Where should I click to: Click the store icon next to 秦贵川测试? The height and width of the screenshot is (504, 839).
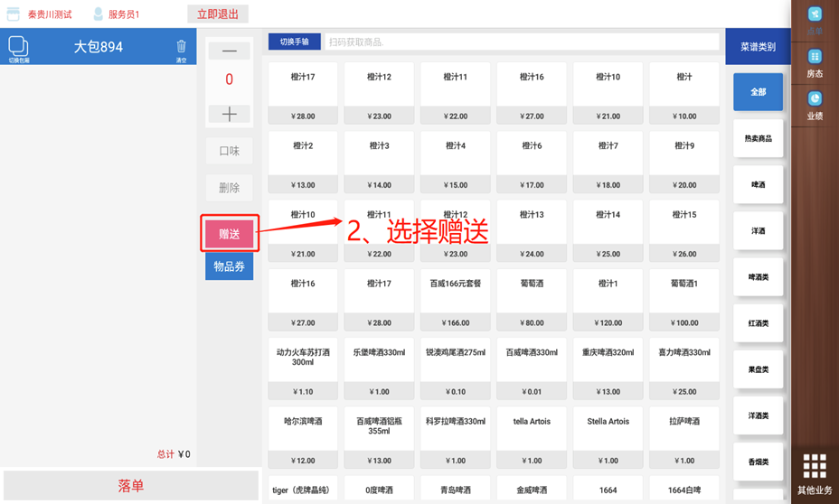pos(13,14)
